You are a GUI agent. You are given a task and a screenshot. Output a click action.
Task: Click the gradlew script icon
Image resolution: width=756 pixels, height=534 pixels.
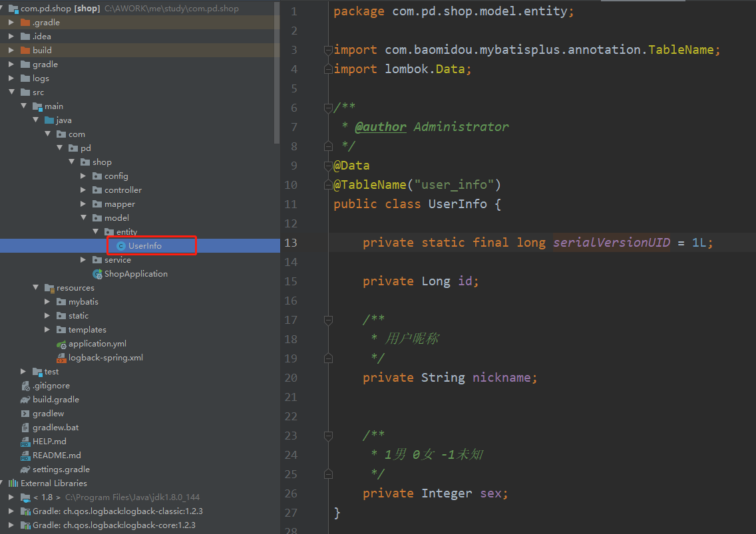point(25,414)
